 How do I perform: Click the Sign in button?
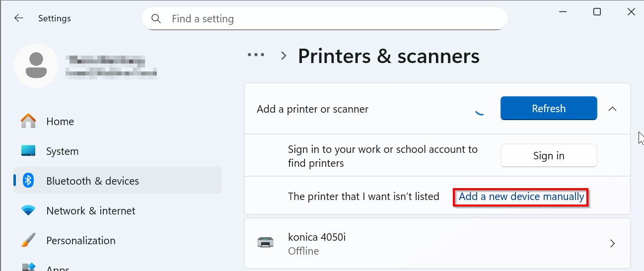(548, 156)
